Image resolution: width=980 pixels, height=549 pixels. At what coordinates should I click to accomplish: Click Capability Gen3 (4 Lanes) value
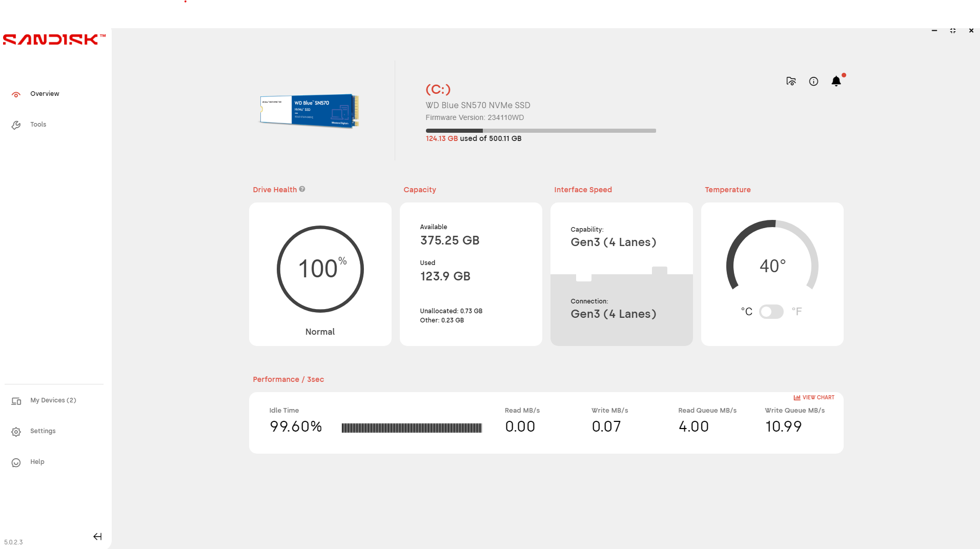[614, 242]
